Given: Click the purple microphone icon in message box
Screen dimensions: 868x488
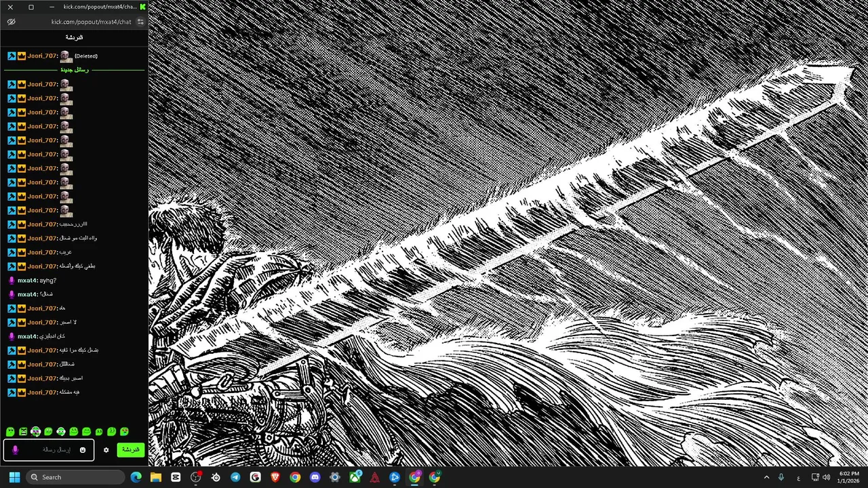Looking at the screenshot, I should pos(15,449).
